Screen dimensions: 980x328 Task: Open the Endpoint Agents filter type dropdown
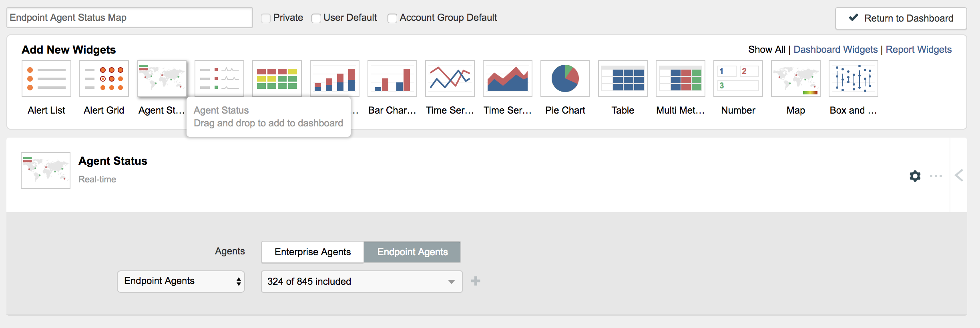(181, 282)
